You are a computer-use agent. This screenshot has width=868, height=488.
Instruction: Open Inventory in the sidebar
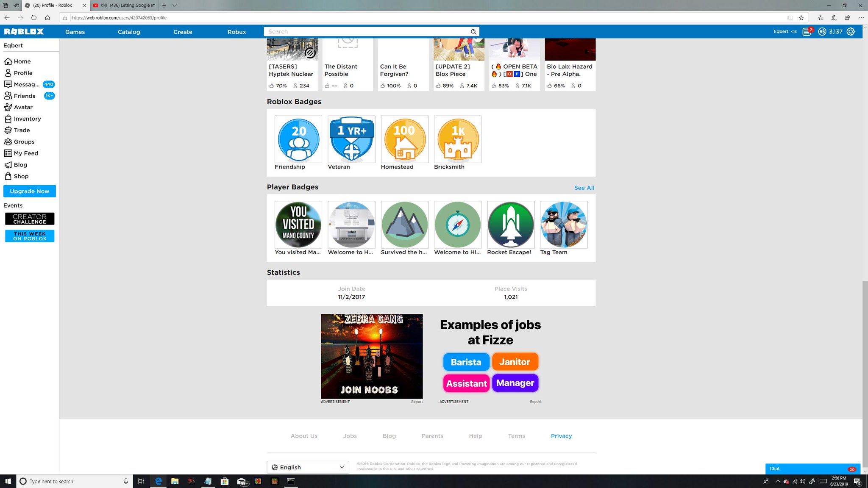(x=27, y=119)
